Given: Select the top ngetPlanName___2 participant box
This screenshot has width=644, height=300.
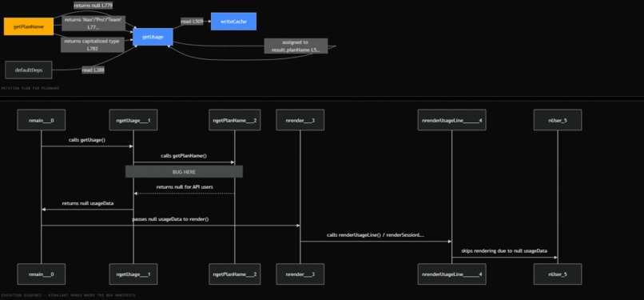Looking at the screenshot, I should [x=235, y=120].
